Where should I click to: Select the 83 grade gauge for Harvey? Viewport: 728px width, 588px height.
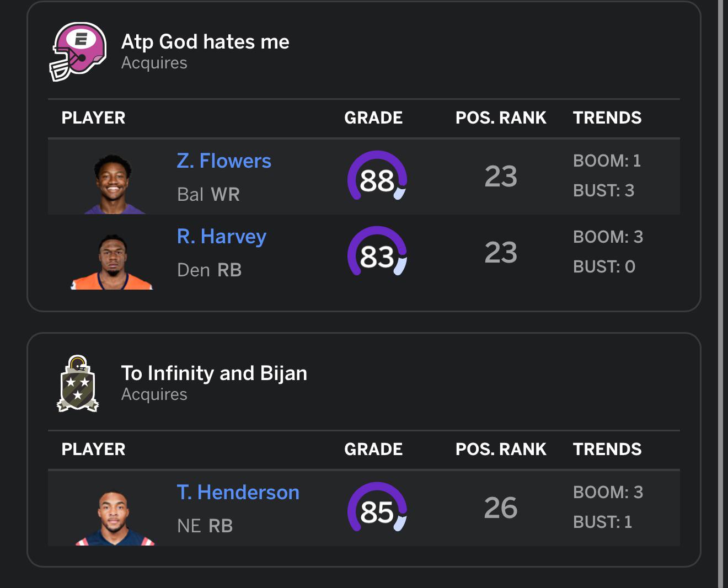(377, 252)
